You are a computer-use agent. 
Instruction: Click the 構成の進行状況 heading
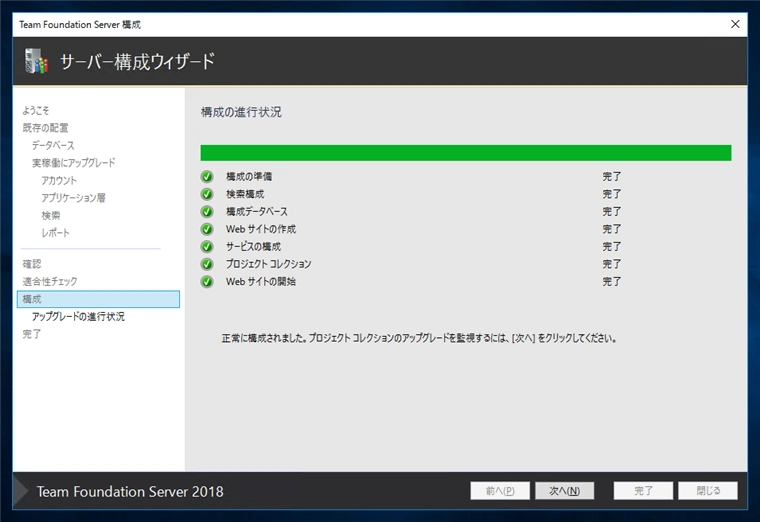pos(241,112)
